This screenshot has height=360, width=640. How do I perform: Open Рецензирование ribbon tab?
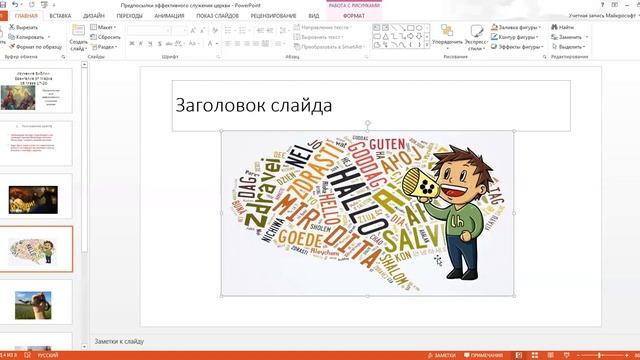(273, 16)
